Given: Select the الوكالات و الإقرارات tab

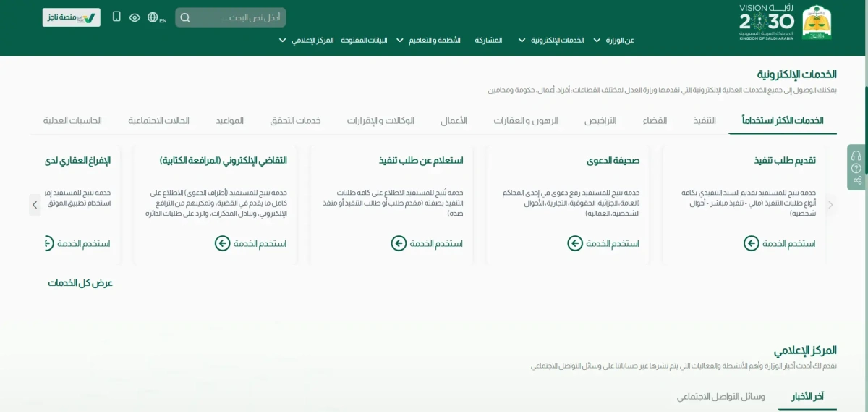Looking at the screenshot, I should pos(380,121).
